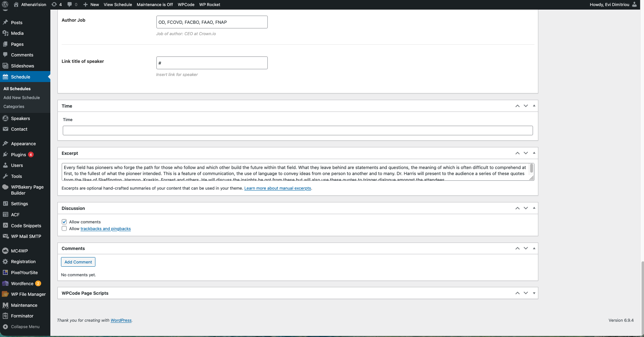Move the Discussion panel up

click(517, 208)
